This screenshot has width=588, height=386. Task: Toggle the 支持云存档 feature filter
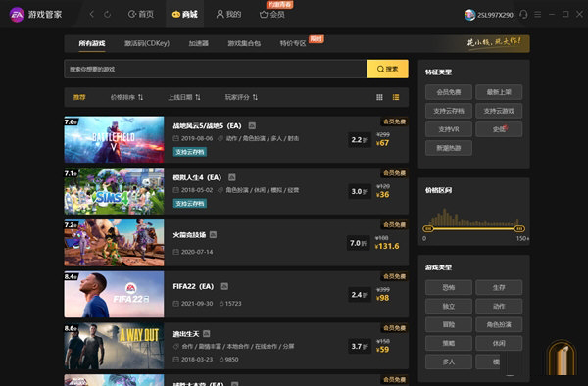click(x=449, y=111)
